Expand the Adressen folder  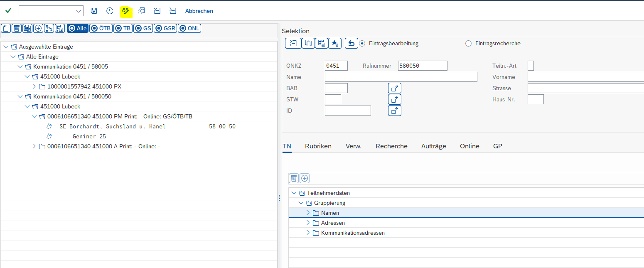pos(308,223)
